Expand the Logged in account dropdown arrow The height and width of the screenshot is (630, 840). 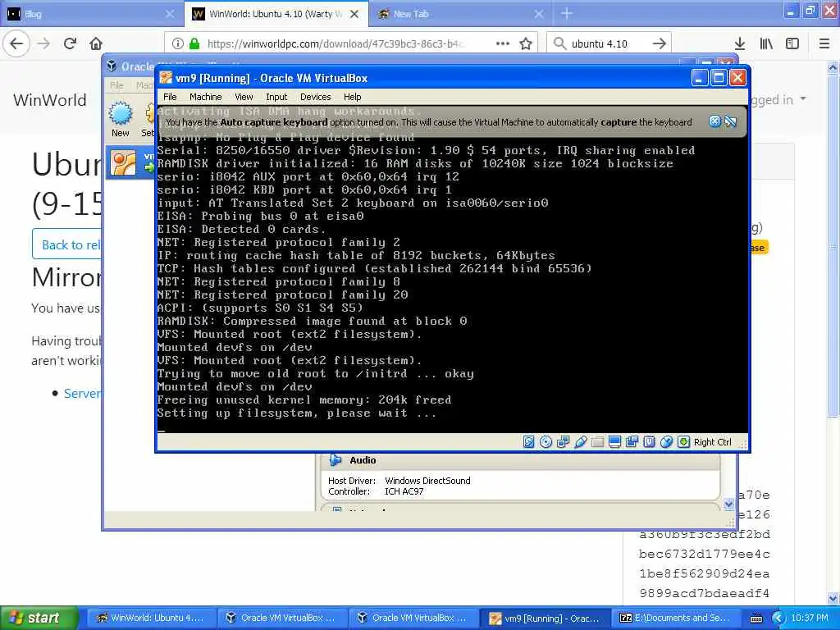803,98
